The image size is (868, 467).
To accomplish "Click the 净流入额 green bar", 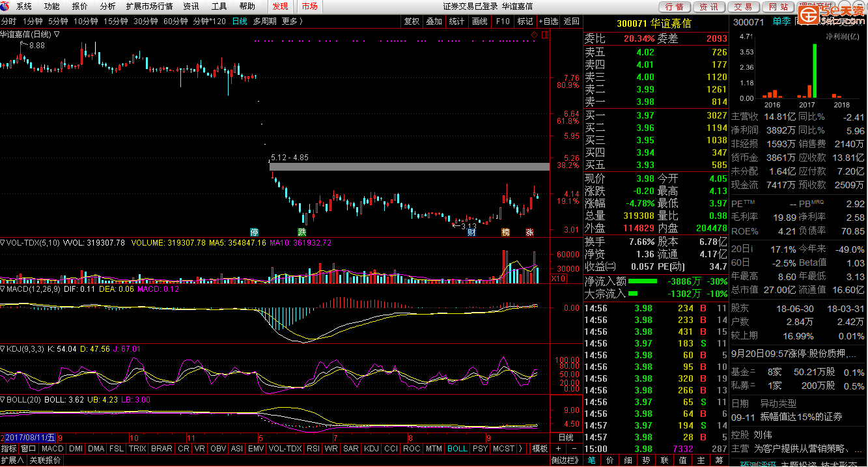I will tap(643, 281).
